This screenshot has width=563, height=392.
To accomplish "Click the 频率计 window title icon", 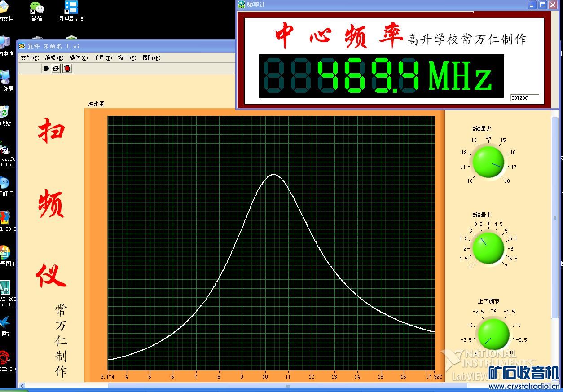I will (242, 4).
